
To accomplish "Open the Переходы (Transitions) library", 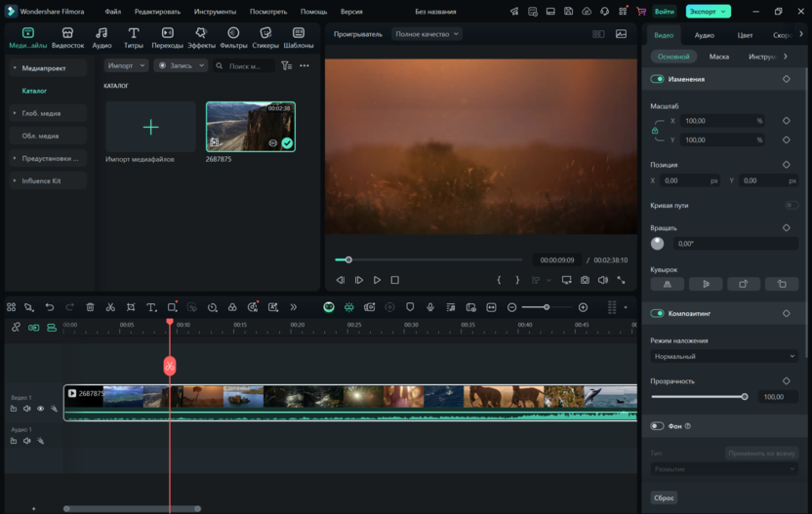I will click(167, 37).
